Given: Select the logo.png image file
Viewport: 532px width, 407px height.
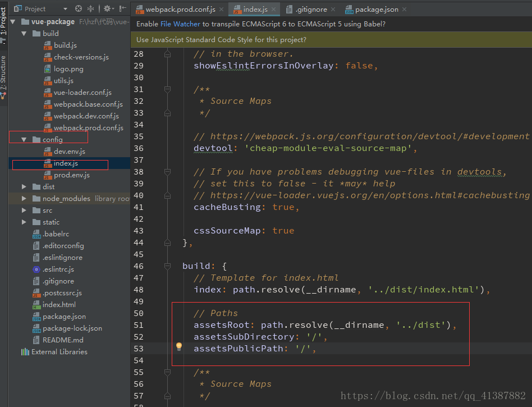Looking at the screenshot, I should point(68,69).
